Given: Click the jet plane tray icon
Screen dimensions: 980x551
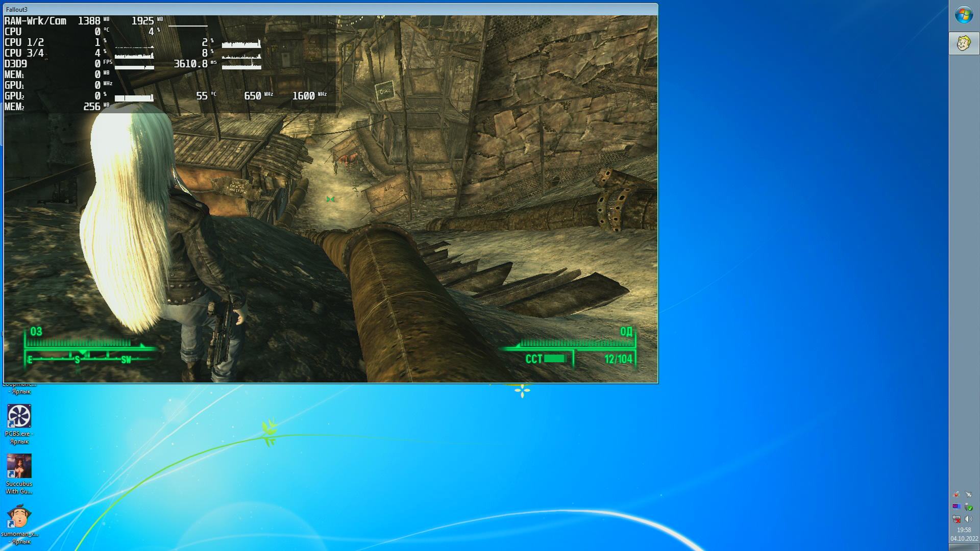Looking at the screenshot, I should tap(968, 494).
